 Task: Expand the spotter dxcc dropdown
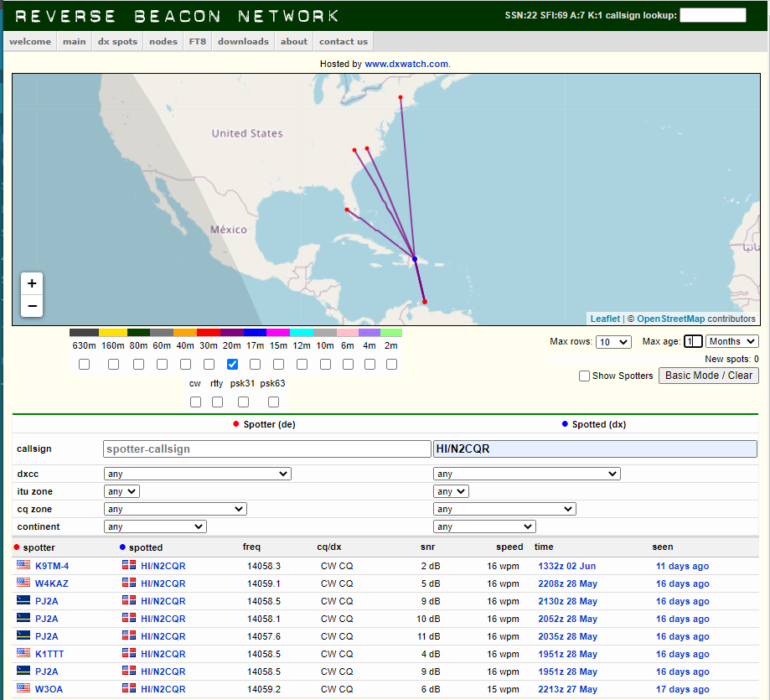198,474
